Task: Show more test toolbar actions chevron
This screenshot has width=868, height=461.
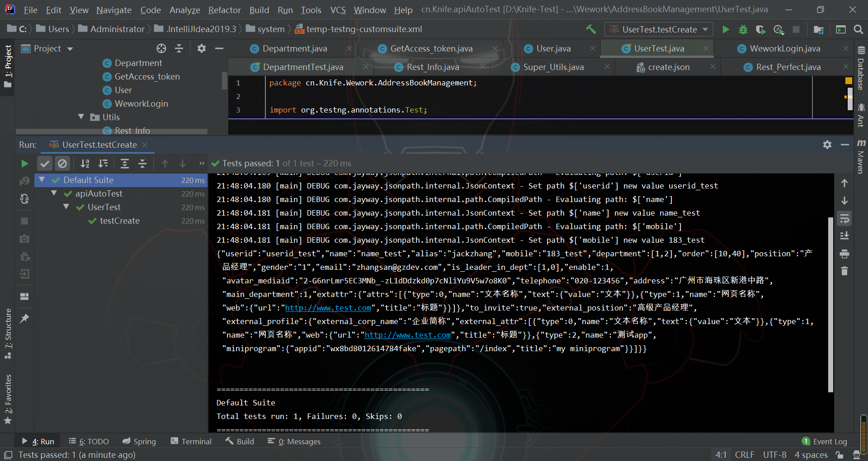Action: tap(202, 164)
